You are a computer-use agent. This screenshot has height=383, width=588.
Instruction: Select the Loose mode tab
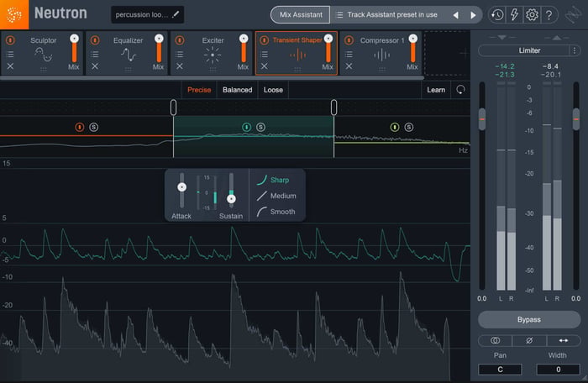click(273, 90)
